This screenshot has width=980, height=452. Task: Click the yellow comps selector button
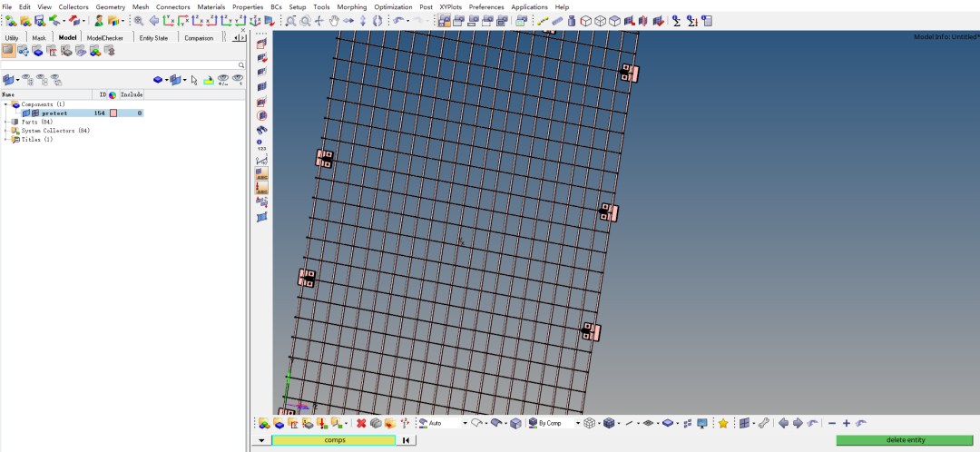(335, 440)
